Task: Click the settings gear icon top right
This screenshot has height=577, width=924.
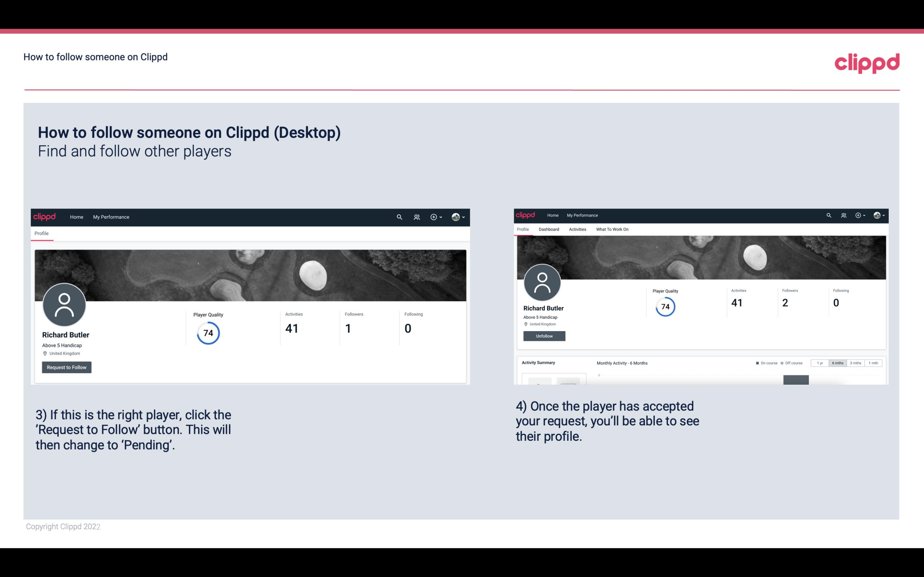Action: click(858, 215)
